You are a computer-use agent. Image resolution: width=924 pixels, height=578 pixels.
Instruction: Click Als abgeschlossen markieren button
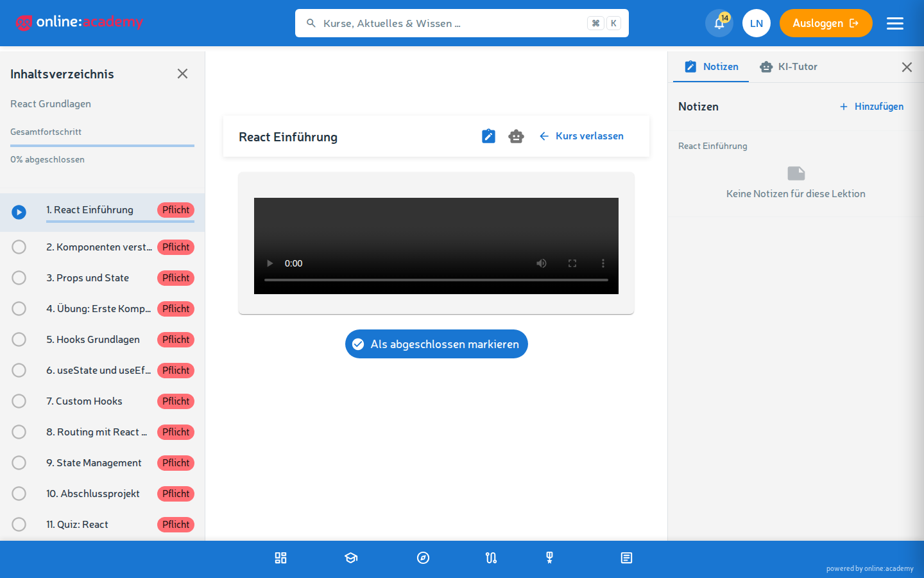pyautogui.click(x=436, y=344)
